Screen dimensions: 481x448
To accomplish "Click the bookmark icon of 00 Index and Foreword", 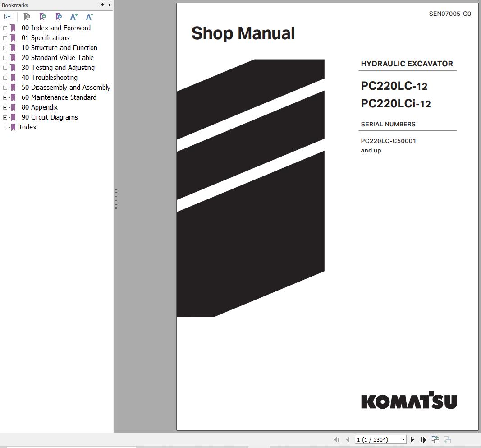I will 13,28.
